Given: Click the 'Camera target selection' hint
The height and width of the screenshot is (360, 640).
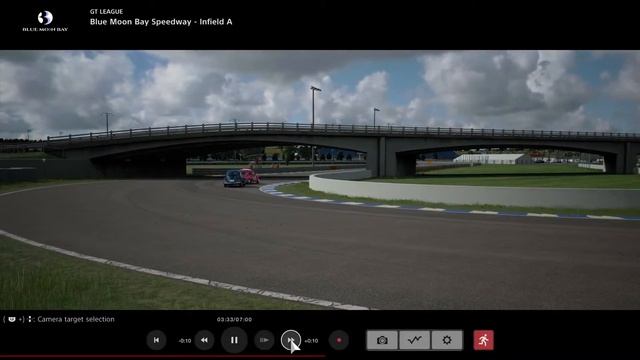Looking at the screenshot, I should pos(76,319).
